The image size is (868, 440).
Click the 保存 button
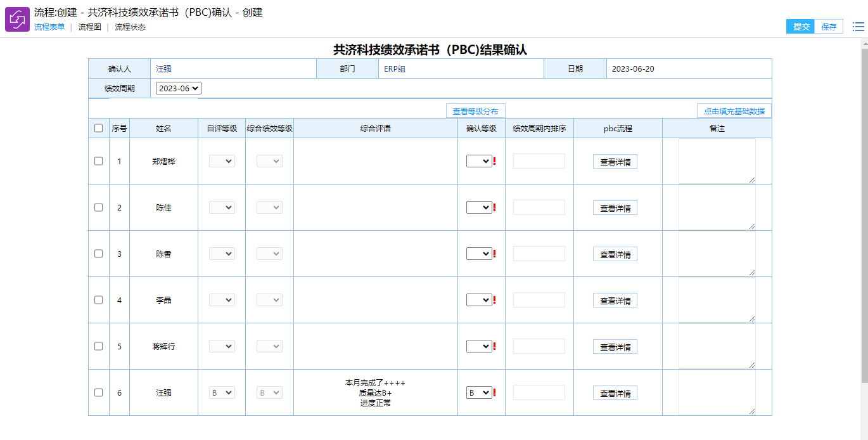(829, 27)
